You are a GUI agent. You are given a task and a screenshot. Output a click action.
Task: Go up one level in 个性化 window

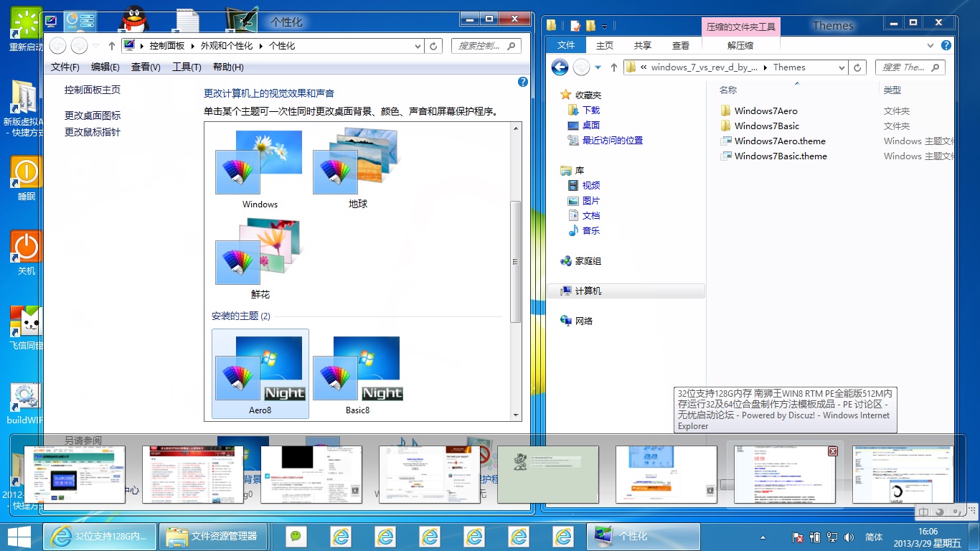coord(111,46)
